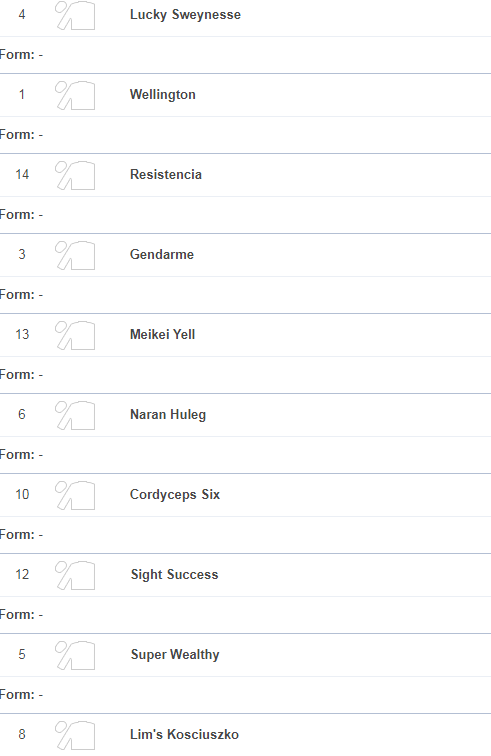Click the silks icon for Cordyceps Six
The image size is (491, 756).
pos(75,496)
